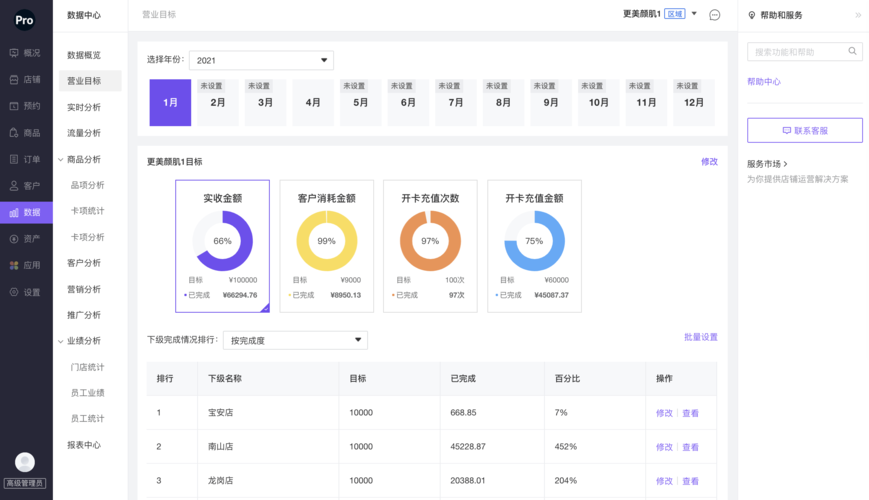Click 修改 in the 南山店 row
The height and width of the screenshot is (500, 869).
point(664,447)
